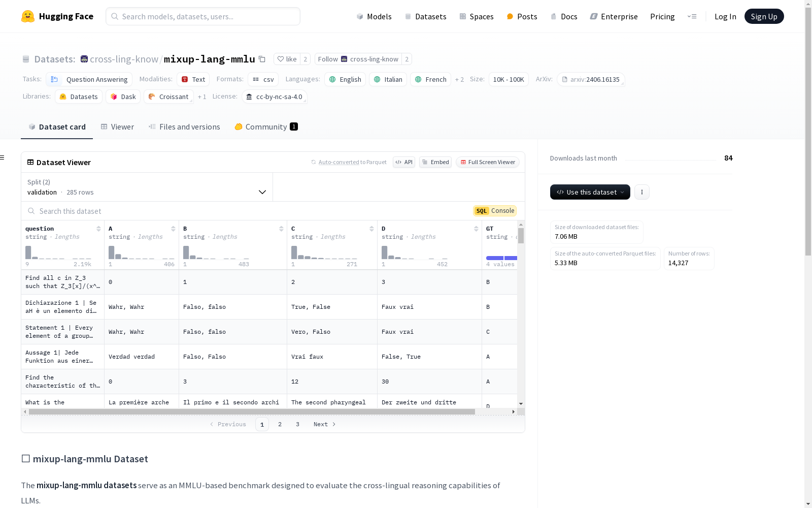The width and height of the screenshot is (812, 508).
Task: Switch to the Viewer tab
Action: 117,127
